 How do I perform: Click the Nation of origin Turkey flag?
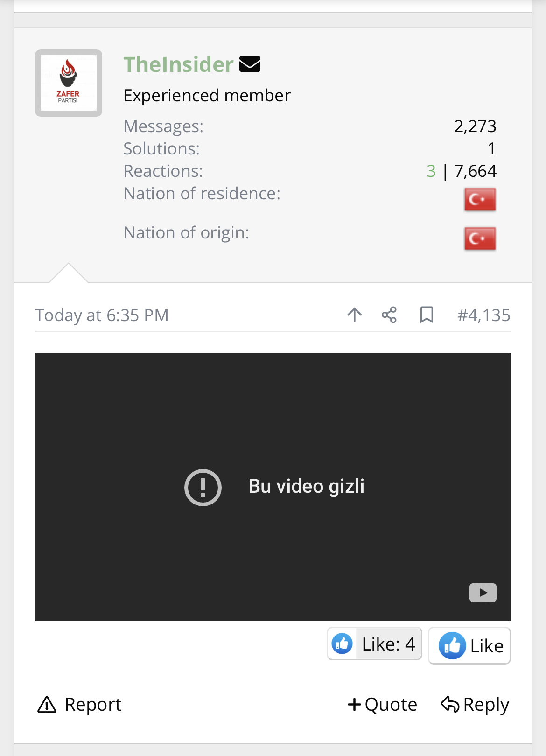coord(480,238)
